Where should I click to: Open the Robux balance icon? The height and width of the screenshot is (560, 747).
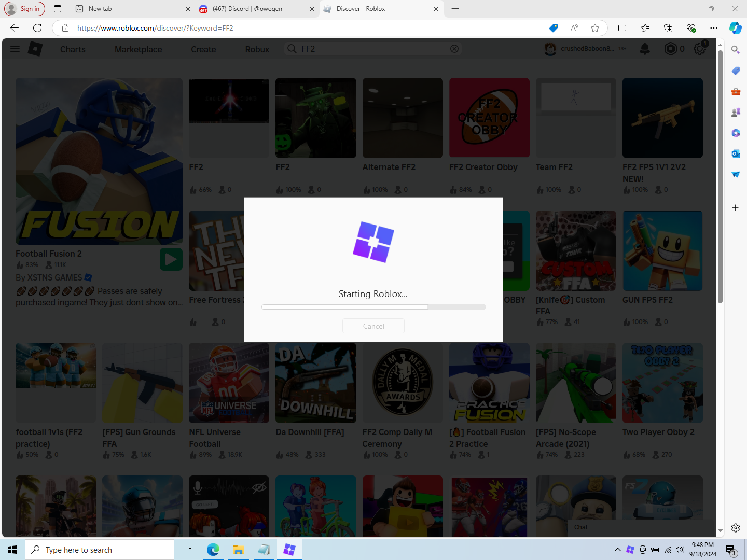tap(670, 49)
